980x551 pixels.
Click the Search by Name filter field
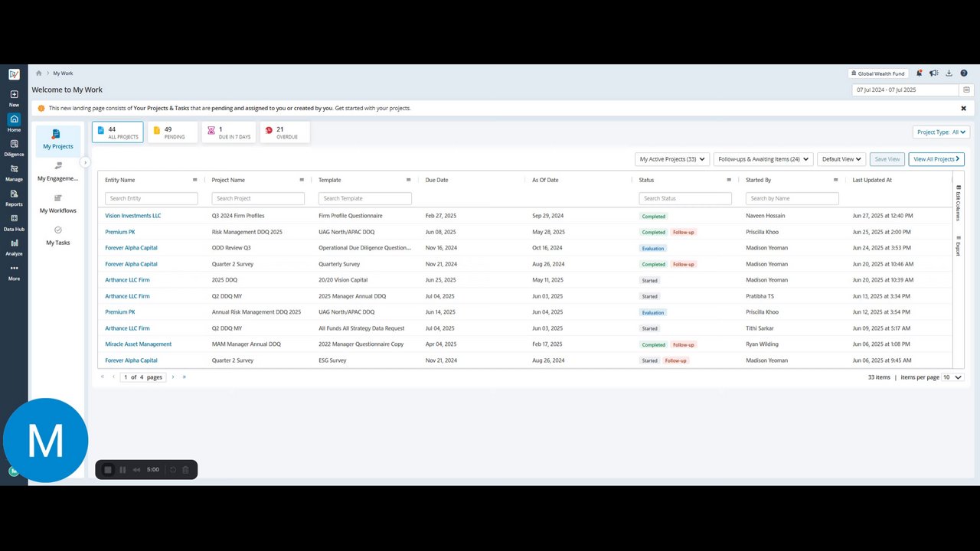[792, 198]
